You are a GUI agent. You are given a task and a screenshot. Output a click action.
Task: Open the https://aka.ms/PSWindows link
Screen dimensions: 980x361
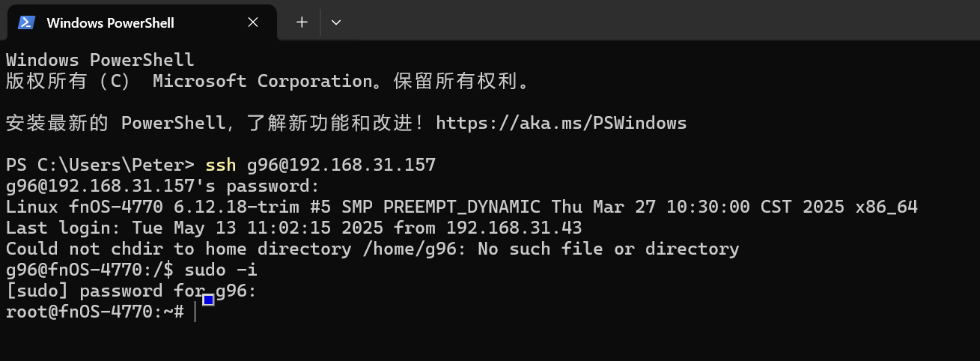(561, 123)
